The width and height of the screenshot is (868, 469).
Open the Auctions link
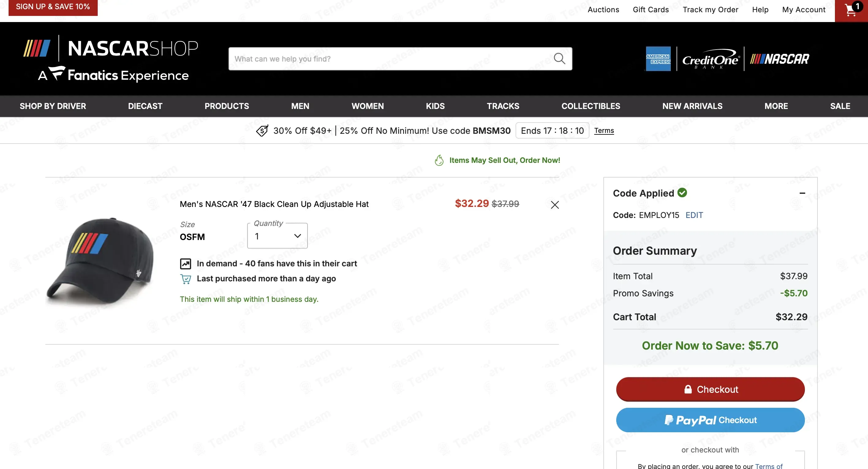pyautogui.click(x=603, y=10)
